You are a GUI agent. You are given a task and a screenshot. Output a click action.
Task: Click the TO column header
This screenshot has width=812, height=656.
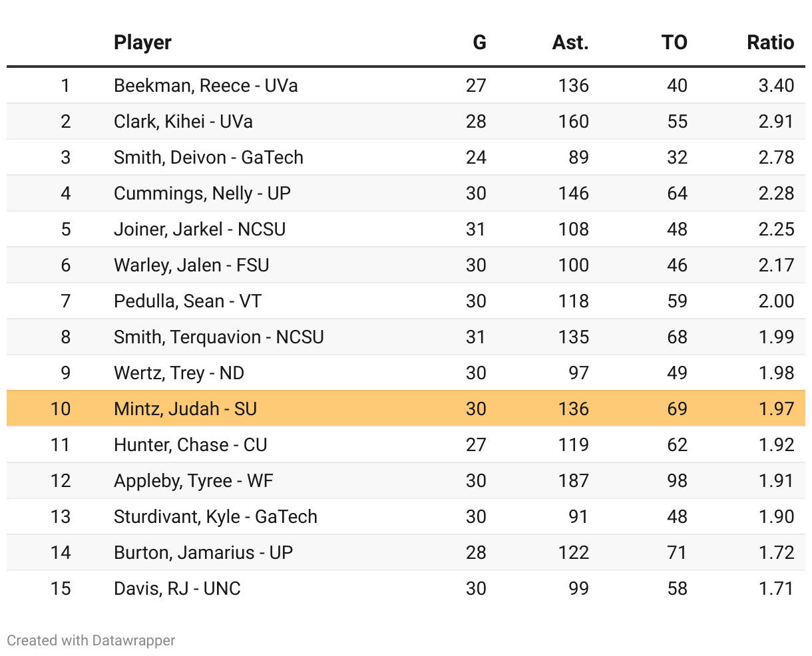coord(674,43)
